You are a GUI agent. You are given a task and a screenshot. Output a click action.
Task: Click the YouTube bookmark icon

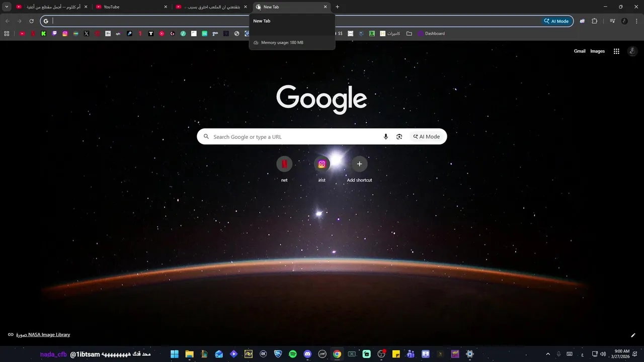[x=22, y=34]
